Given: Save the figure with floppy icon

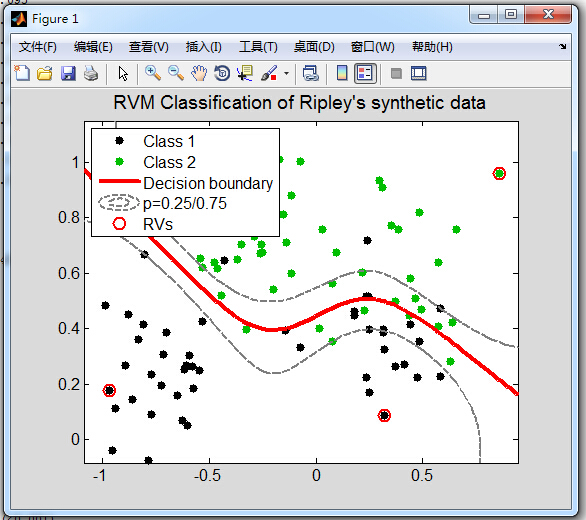Looking at the screenshot, I should 68,73.
